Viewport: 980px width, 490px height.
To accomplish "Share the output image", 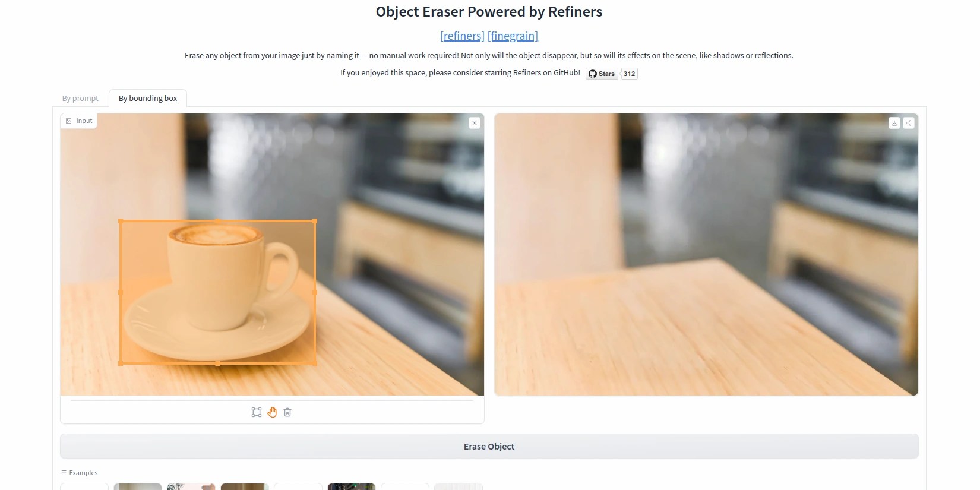I will 909,123.
